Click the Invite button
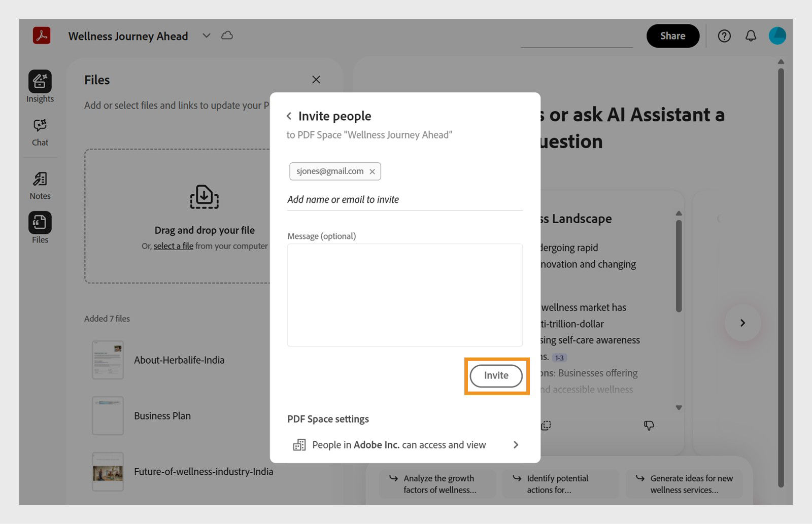 coord(496,376)
